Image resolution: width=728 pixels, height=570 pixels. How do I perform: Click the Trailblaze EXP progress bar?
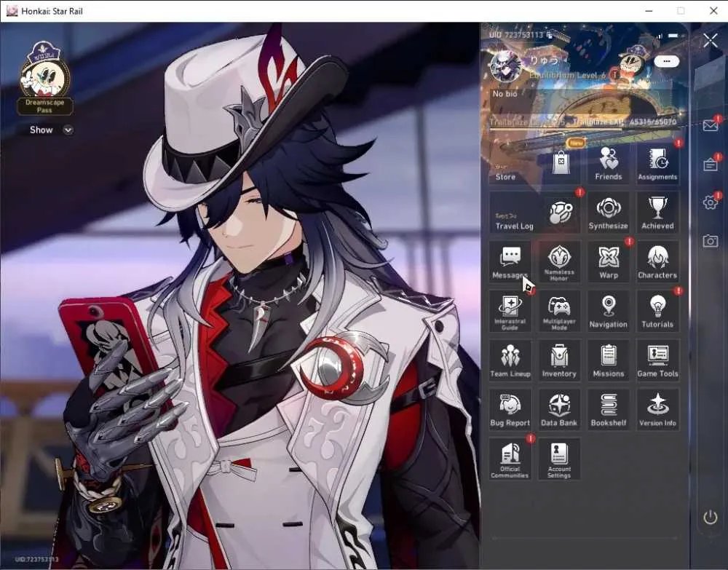click(583, 129)
